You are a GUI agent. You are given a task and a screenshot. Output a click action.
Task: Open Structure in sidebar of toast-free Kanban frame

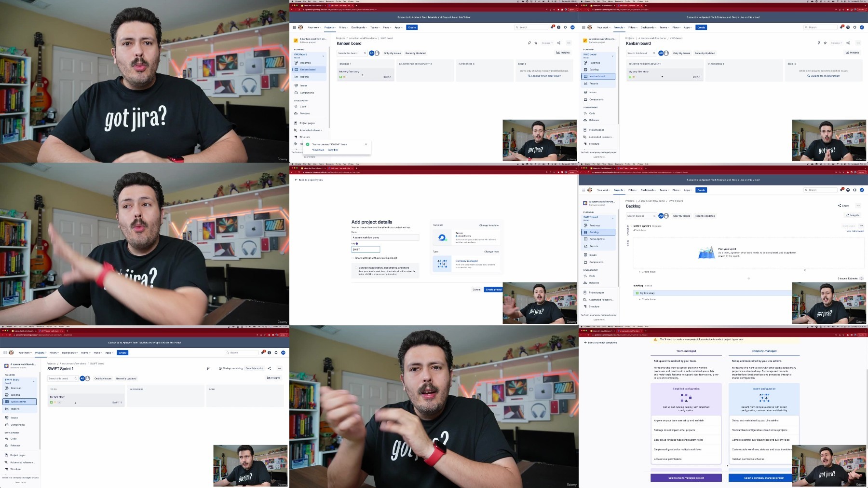click(x=594, y=144)
